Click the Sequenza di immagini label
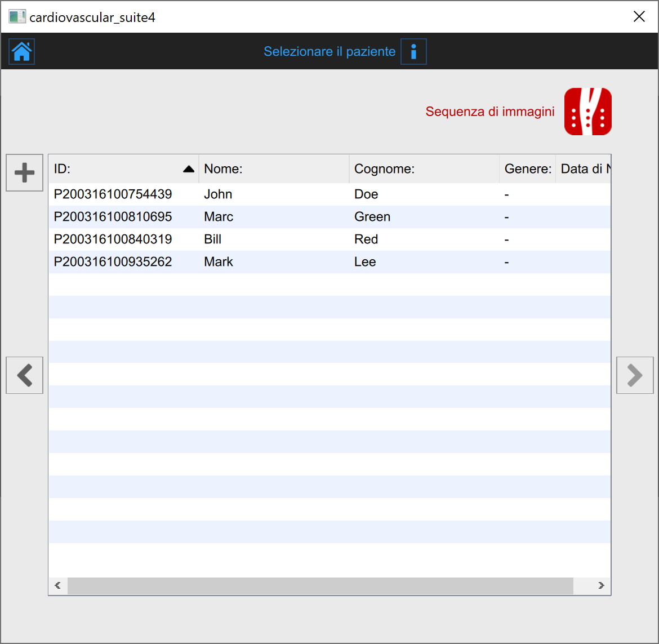Image resolution: width=659 pixels, height=644 pixels. (489, 112)
